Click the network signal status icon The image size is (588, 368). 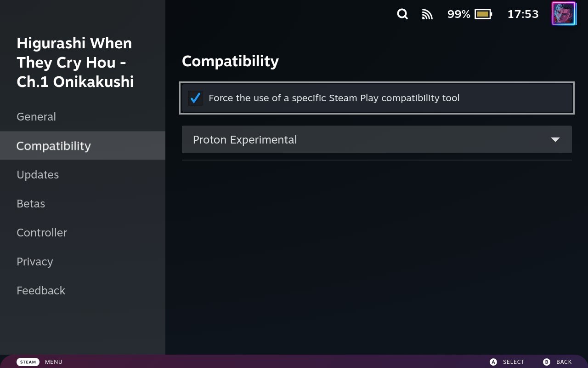427,15
